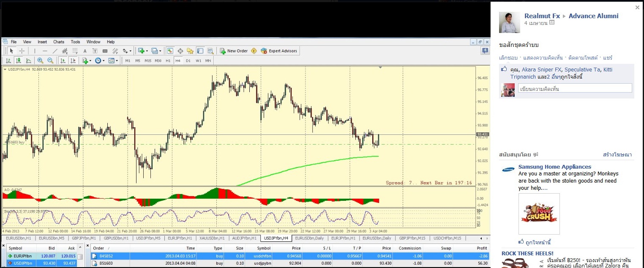Open the Tools menu
The width and height of the screenshot is (644, 268).
coord(75,42)
